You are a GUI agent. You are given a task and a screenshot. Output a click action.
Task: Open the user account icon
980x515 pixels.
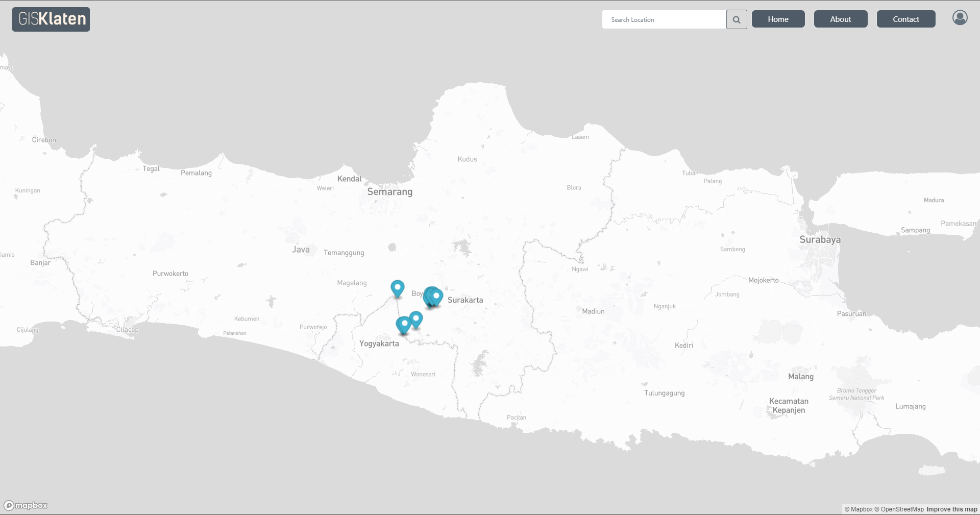pyautogui.click(x=960, y=17)
